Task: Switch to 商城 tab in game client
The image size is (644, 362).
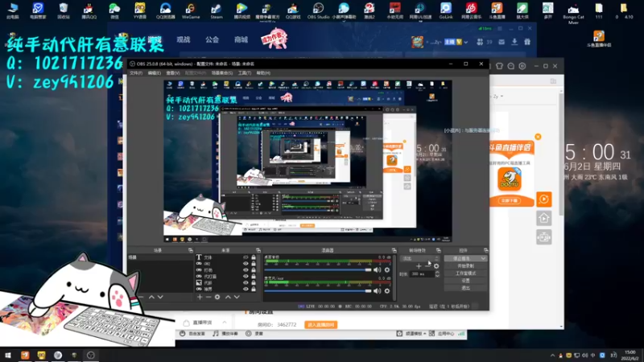Action: coord(241,39)
